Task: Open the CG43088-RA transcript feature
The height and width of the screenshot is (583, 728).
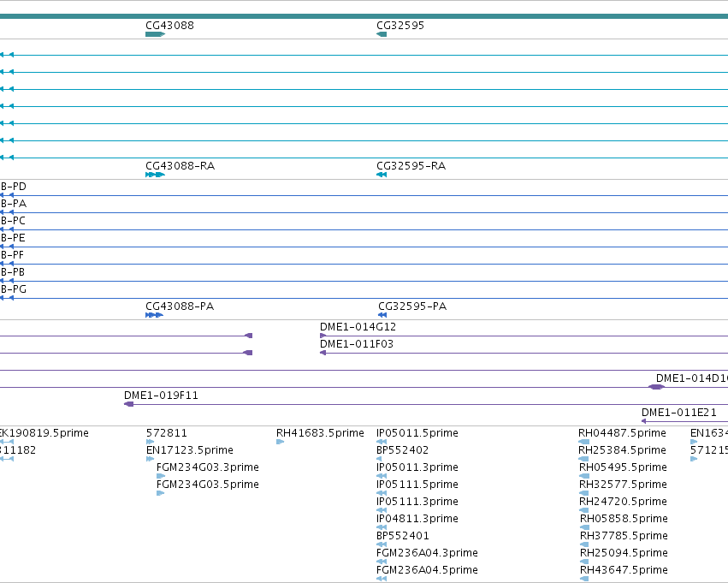Action: (155, 175)
